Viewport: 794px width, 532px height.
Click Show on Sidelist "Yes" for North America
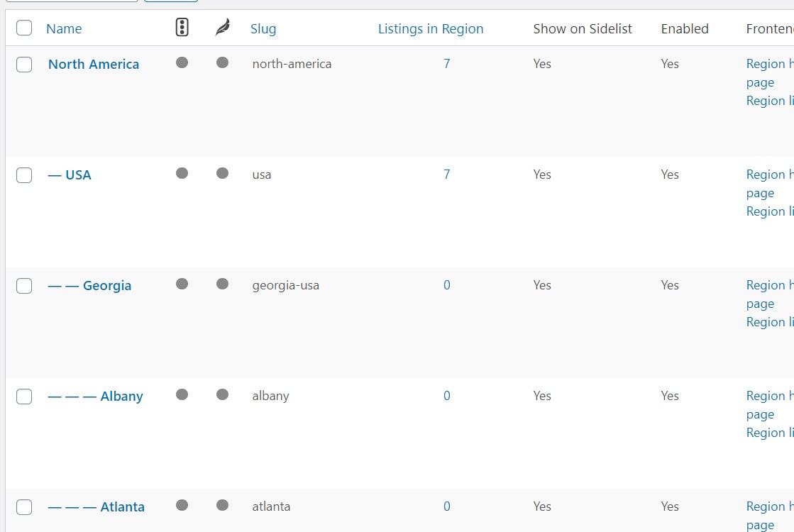click(542, 64)
